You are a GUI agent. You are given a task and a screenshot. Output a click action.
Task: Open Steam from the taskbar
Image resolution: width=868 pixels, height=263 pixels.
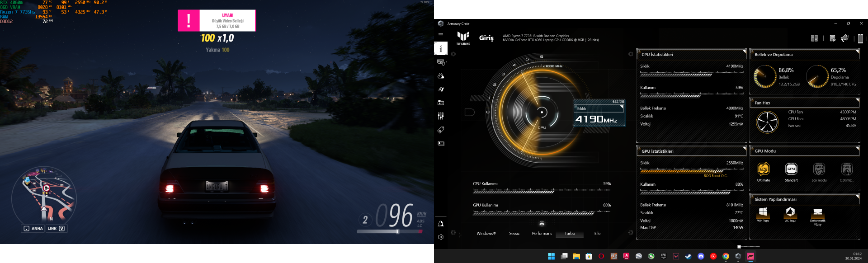pyautogui.click(x=688, y=256)
